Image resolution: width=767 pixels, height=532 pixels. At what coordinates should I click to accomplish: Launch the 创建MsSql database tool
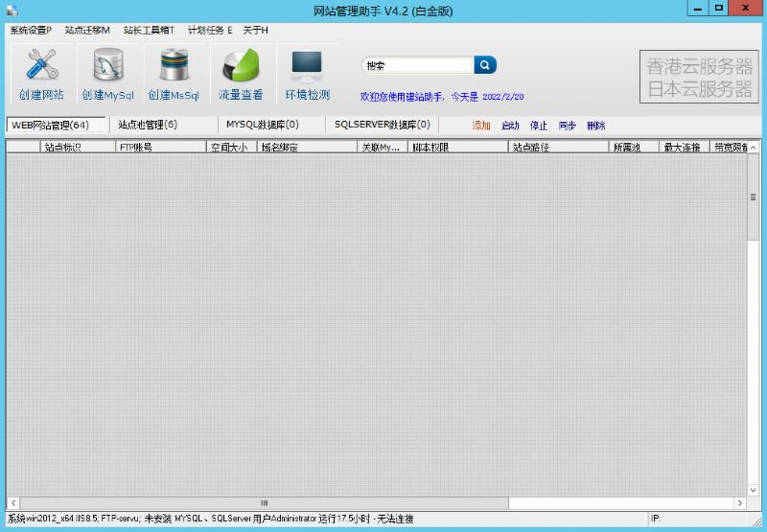174,67
